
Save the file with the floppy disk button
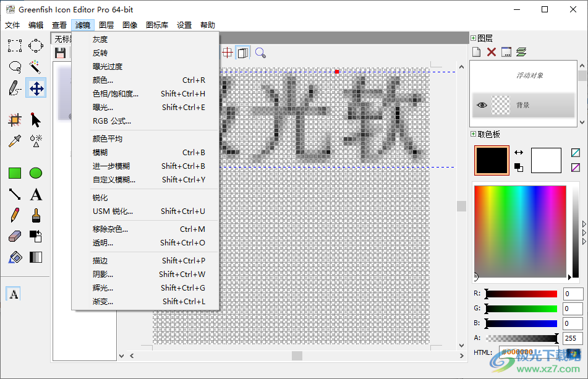[x=60, y=53]
